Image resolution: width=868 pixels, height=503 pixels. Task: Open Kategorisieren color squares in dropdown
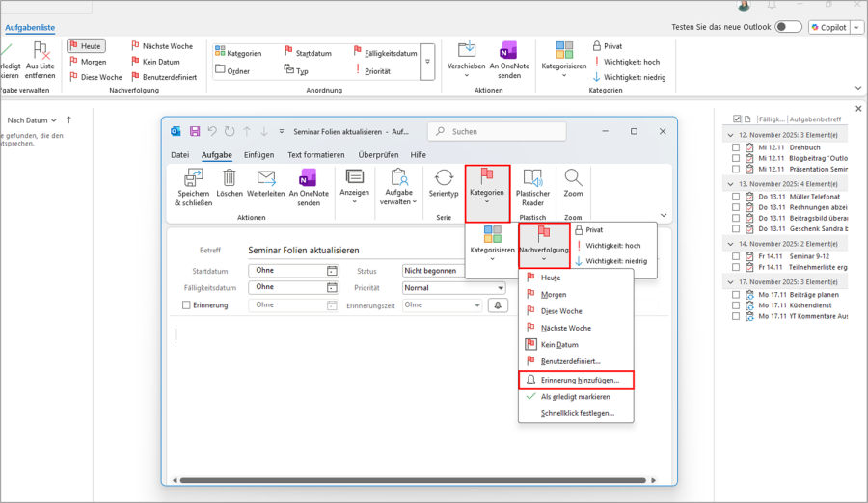[x=492, y=234]
